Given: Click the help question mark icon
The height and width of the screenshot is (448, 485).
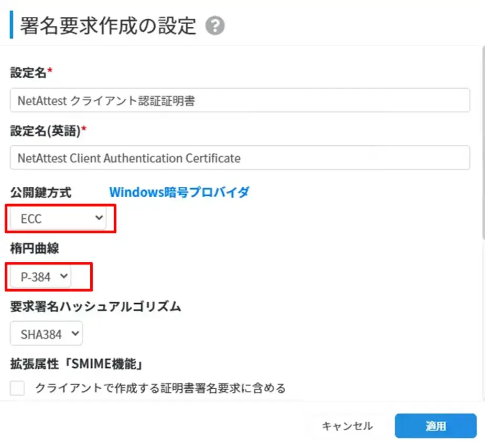Looking at the screenshot, I should [215, 26].
